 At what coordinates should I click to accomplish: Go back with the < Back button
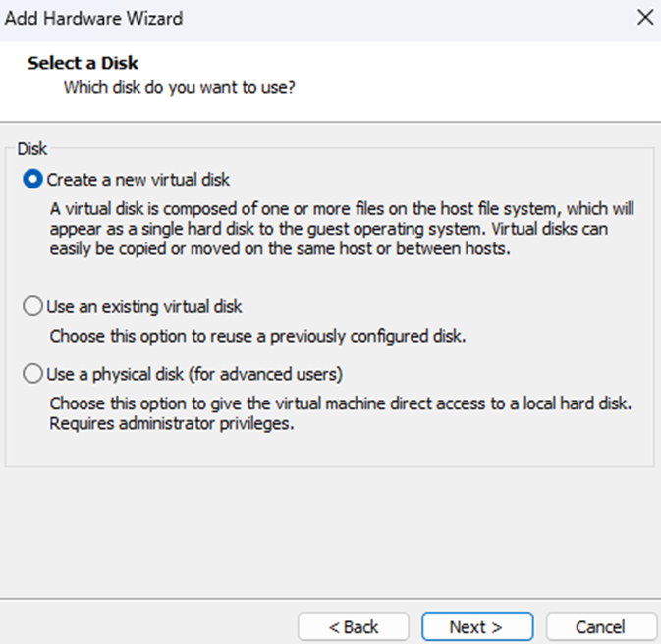tap(354, 626)
